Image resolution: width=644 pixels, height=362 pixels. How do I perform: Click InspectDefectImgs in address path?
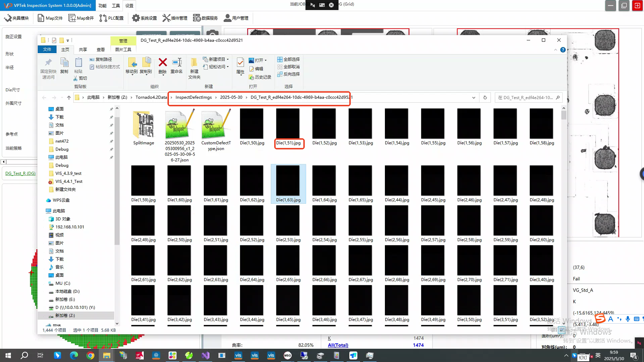[x=194, y=97]
